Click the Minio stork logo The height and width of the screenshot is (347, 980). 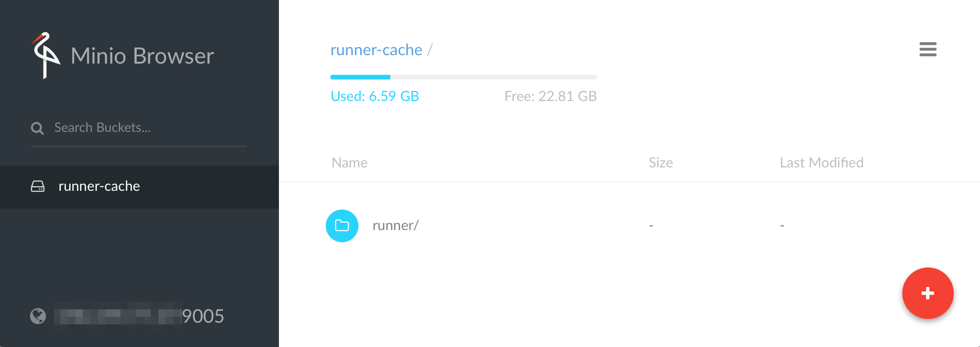coord(45,56)
